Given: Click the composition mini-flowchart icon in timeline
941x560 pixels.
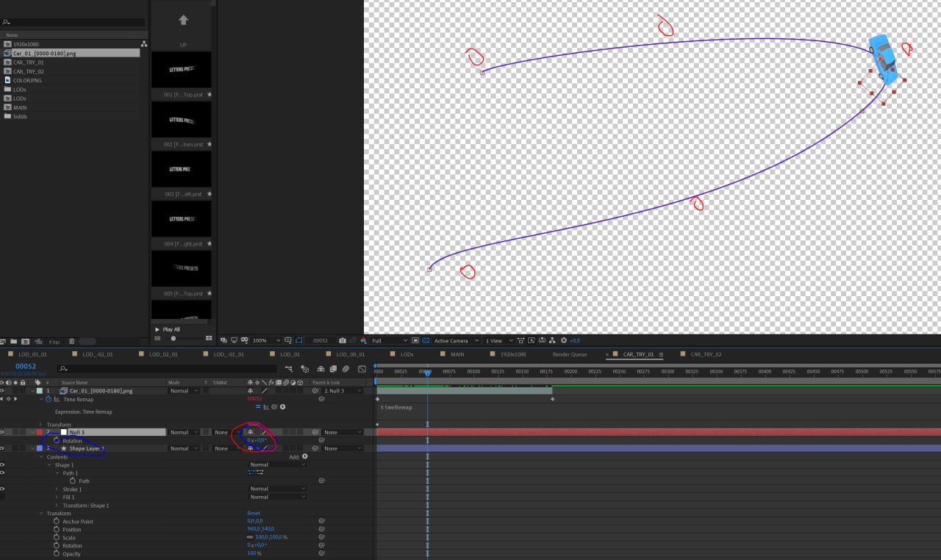Looking at the screenshot, I should click(x=289, y=368).
